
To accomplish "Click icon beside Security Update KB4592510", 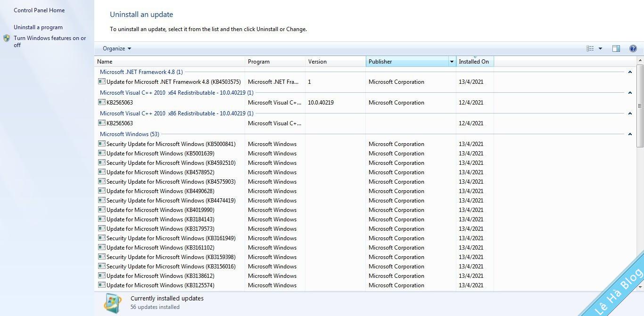I will (x=102, y=162).
